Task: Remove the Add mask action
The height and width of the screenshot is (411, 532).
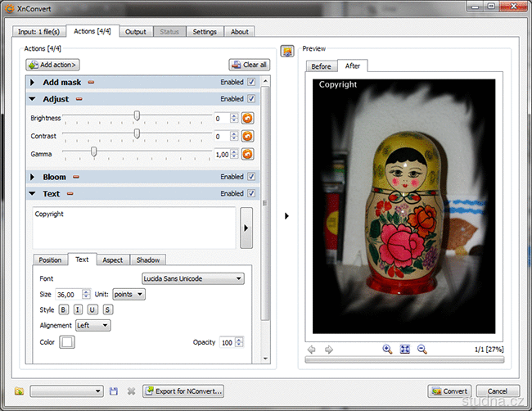Action: (x=91, y=82)
